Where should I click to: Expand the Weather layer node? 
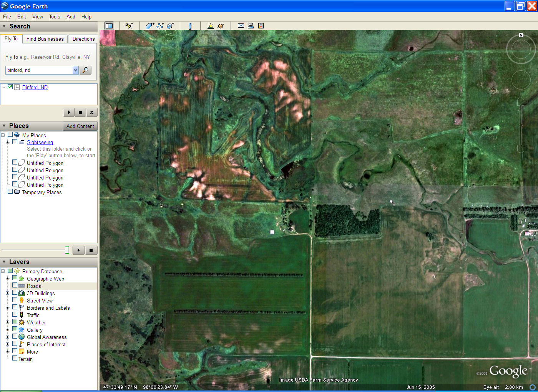tap(7, 322)
